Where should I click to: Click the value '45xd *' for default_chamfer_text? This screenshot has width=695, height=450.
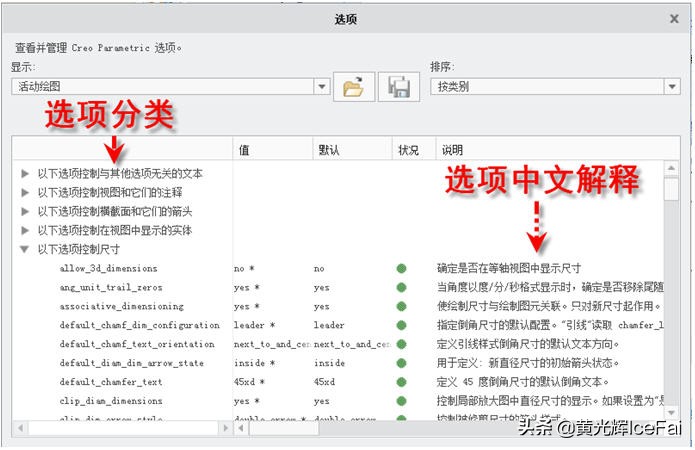coord(249,382)
